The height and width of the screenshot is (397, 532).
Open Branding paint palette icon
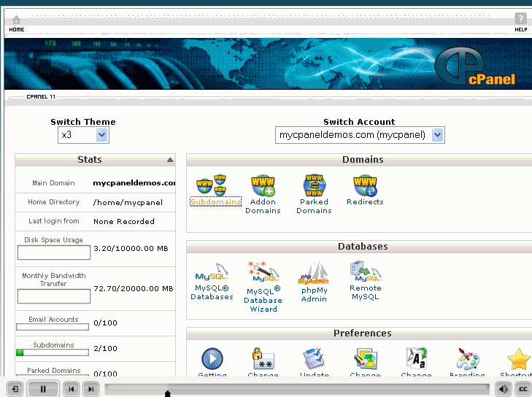[468, 358]
